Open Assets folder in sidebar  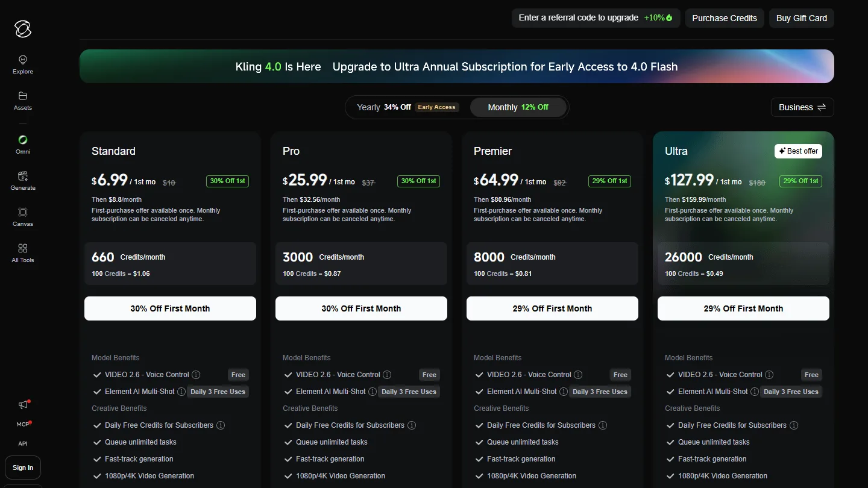tap(23, 101)
